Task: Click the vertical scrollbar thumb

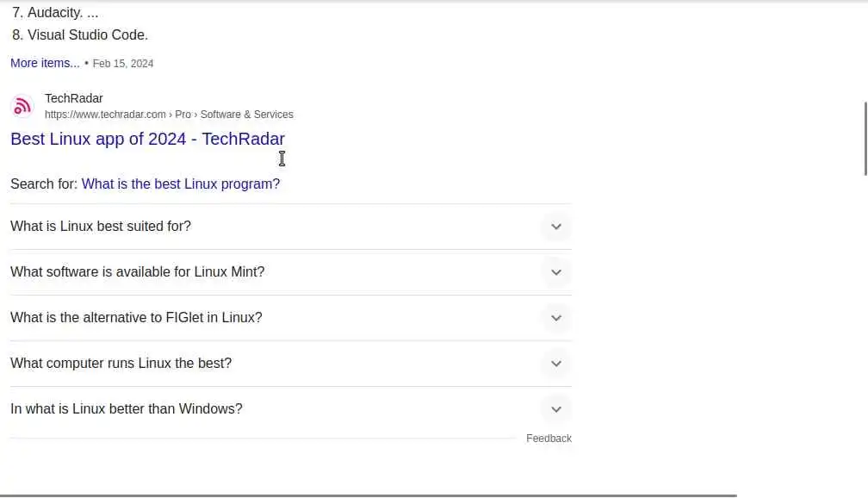Action: (x=865, y=138)
